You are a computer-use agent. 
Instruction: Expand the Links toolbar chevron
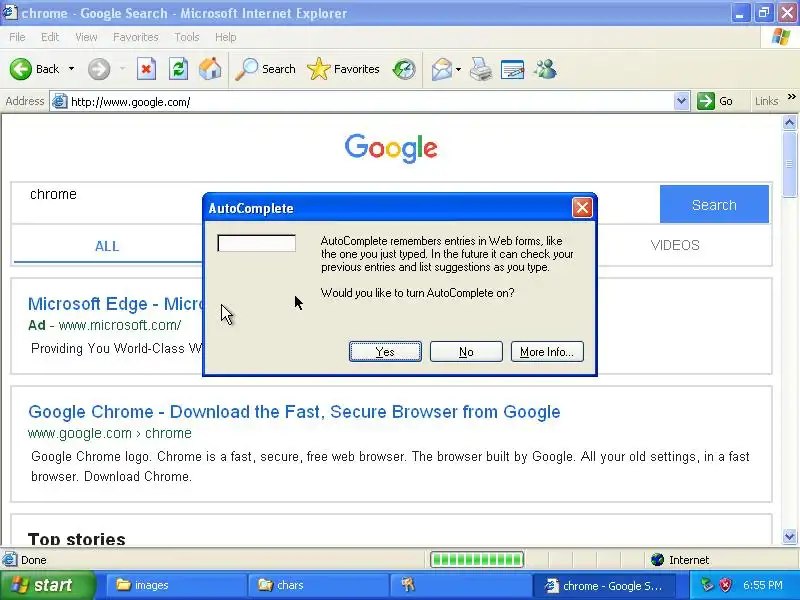click(791, 97)
